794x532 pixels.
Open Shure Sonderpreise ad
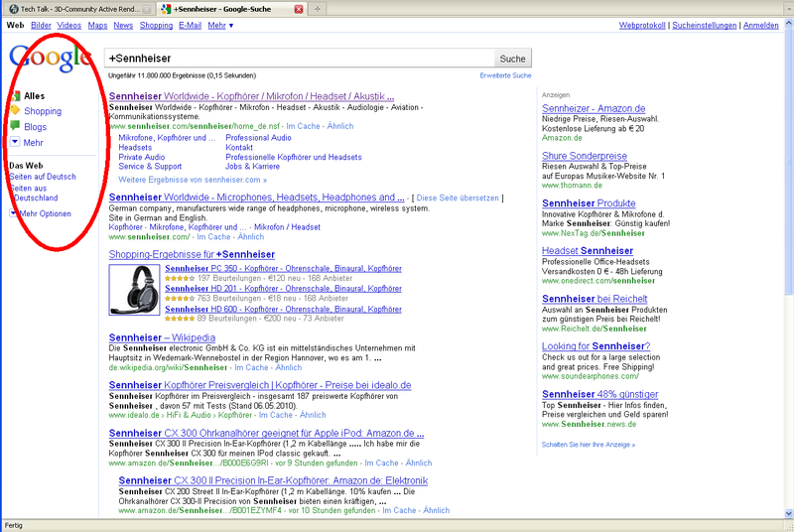click(x=585, y=156)
